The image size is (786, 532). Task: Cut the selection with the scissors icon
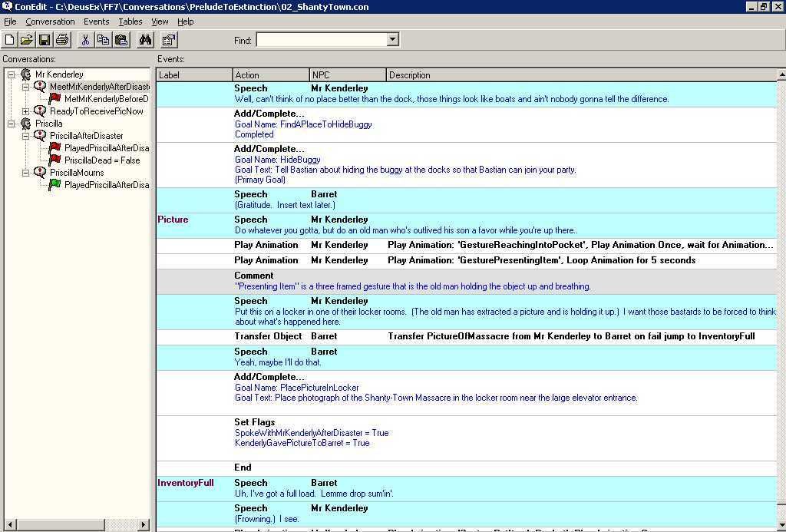tap(85, 40)
